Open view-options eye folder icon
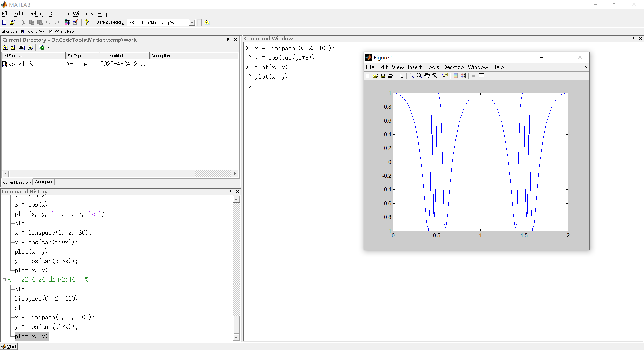Screen dimensions: 644x350 [31, 47]
